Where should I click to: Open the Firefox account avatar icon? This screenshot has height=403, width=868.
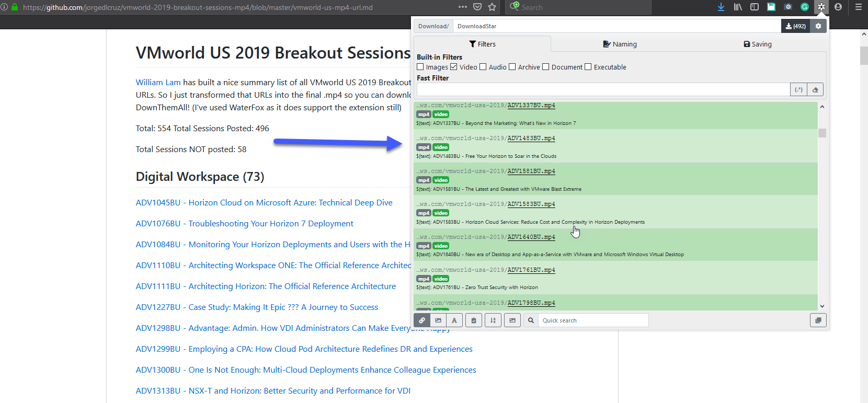click(838, 7)
